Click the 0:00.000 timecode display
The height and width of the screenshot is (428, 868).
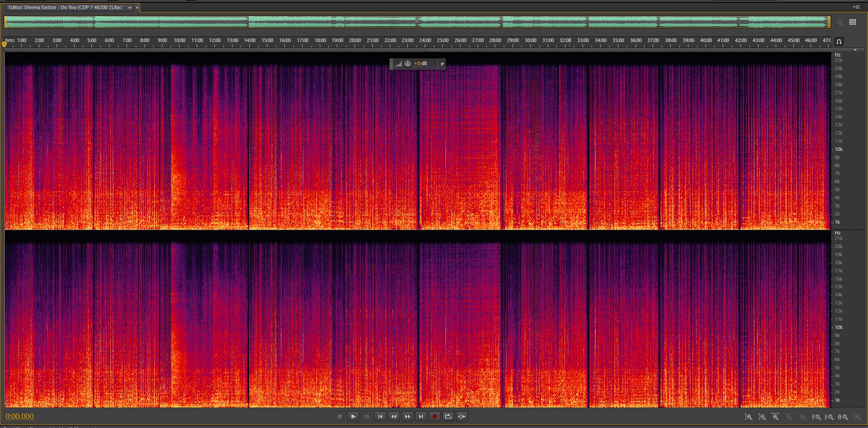19,417
